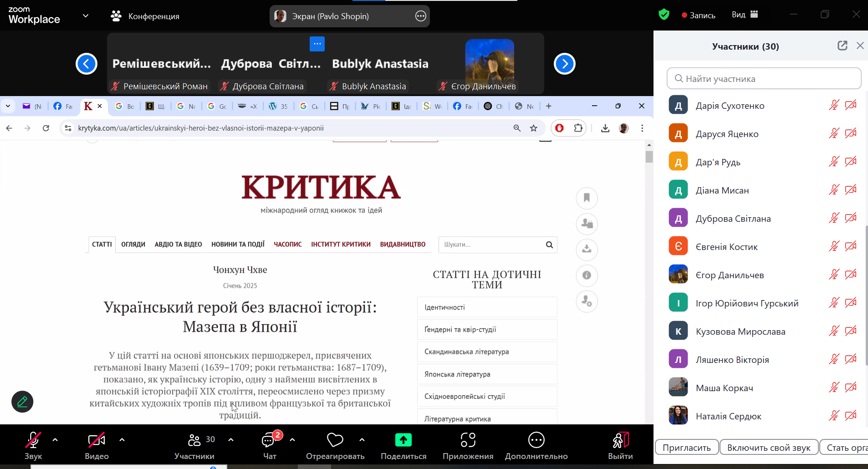Open the ОГЛЯДИ menu on Критика site
868x469 pixels.
[133, 245]
